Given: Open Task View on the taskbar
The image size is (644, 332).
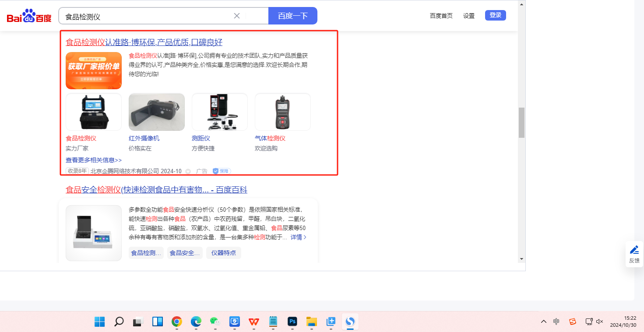Looking at the screenshot, I should click(138, 322).
